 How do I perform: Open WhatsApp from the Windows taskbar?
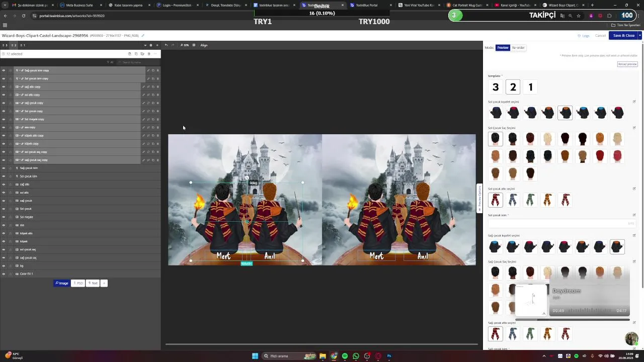[356, 356]
